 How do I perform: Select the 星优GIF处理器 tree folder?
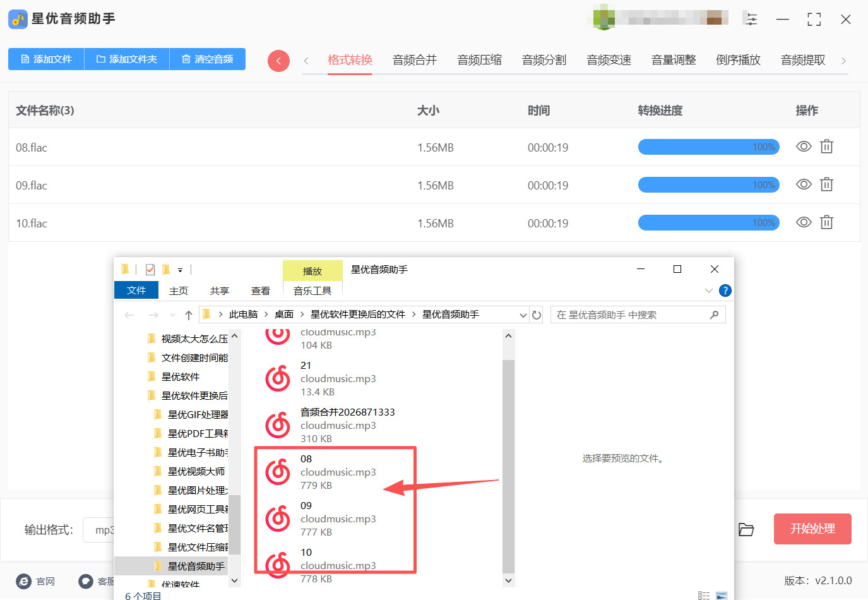[192, 414]
